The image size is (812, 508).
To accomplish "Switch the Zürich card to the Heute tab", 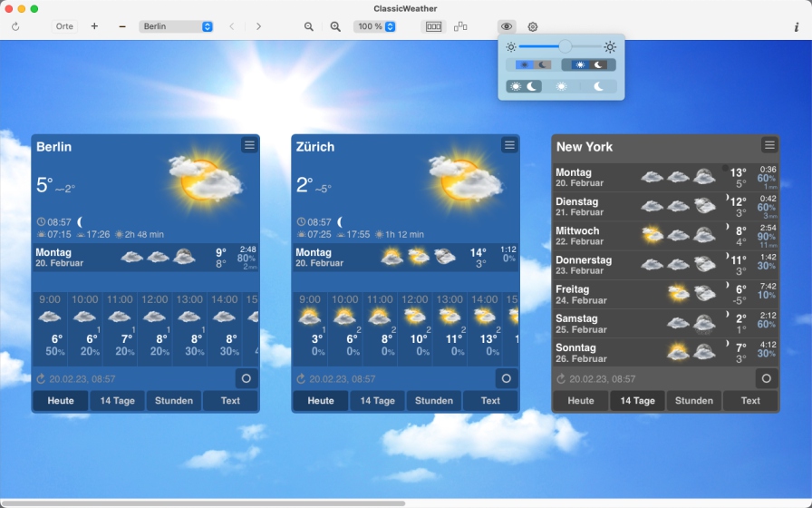I will click(321, 401).
